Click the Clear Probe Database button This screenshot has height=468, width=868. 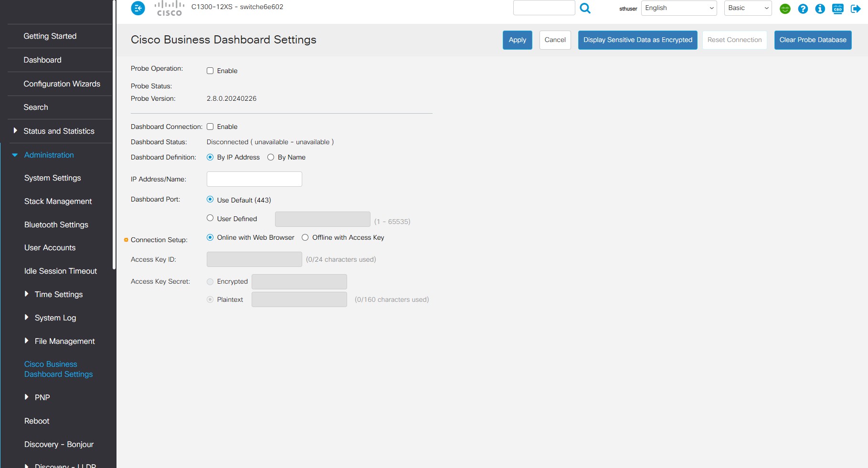click(813, 40)
